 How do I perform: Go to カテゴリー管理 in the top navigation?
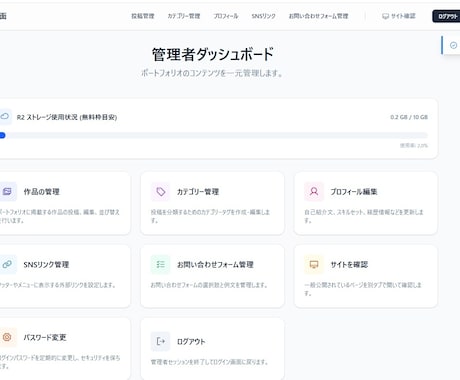click(x=184, y=16)
